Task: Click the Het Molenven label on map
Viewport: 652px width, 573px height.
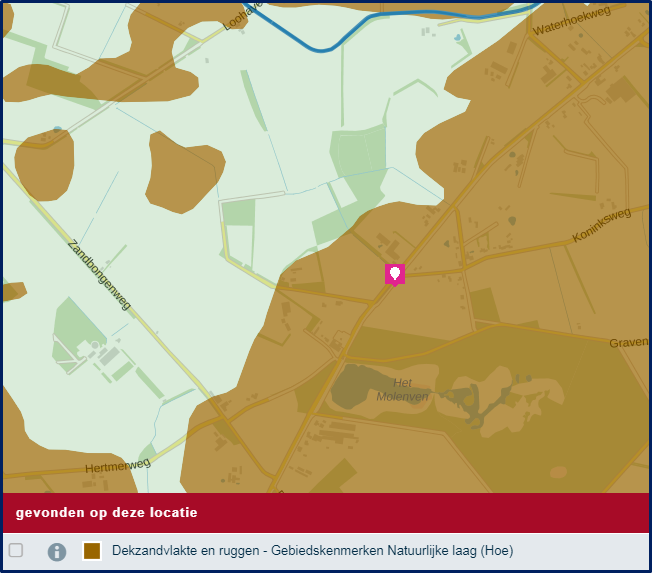Action: point(402,390)
